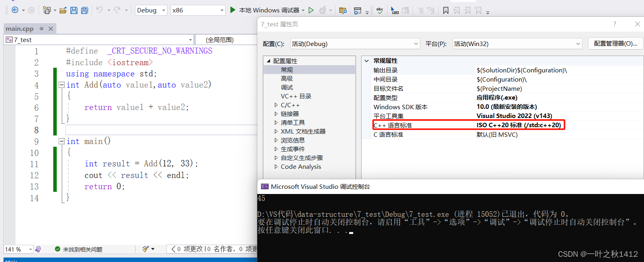The image size is (644, 262).
Task: Go to previous bookmark icon
Action: pos(457,10)
